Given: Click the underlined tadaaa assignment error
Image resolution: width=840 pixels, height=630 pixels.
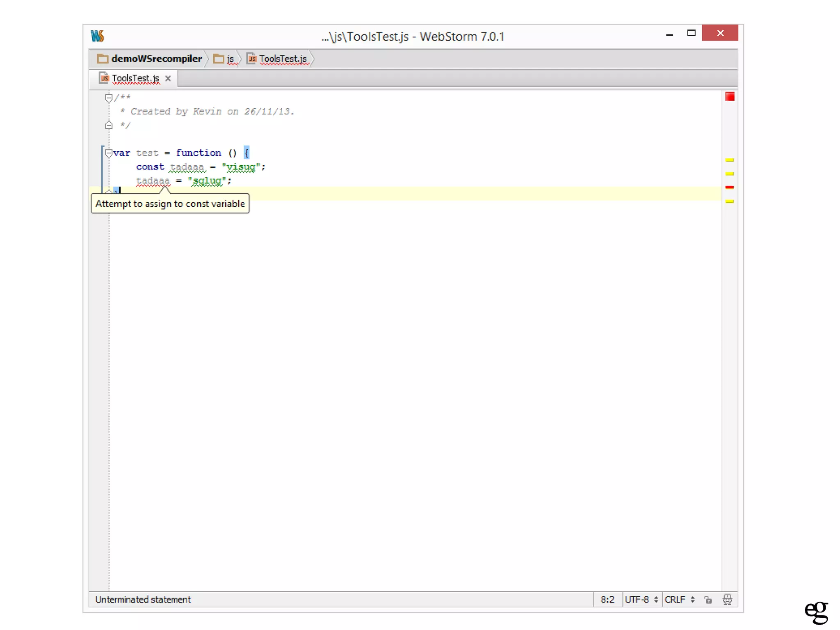Looking at the screenshot, I should tap(153, 180).
